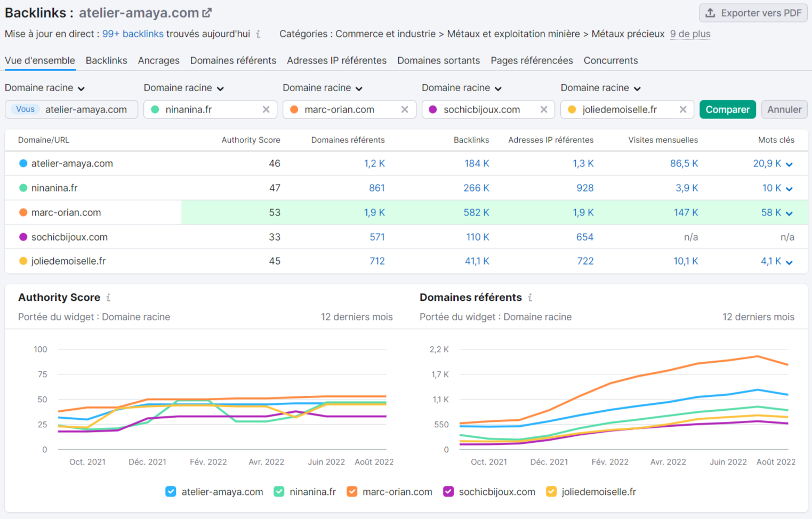Open Domaines sortants tab

[438, 60]
